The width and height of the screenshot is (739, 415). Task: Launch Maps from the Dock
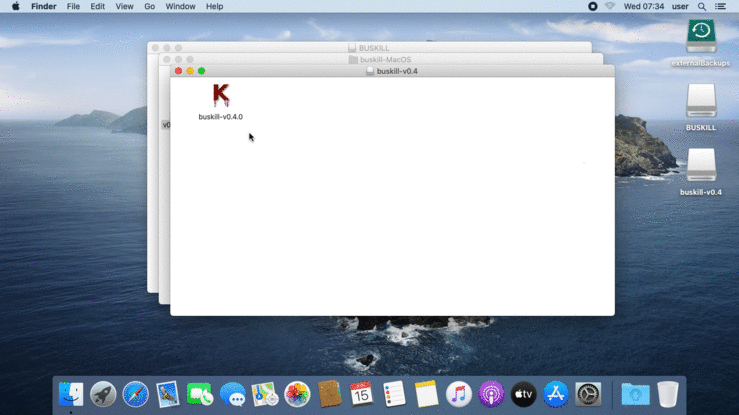point(264,394)
